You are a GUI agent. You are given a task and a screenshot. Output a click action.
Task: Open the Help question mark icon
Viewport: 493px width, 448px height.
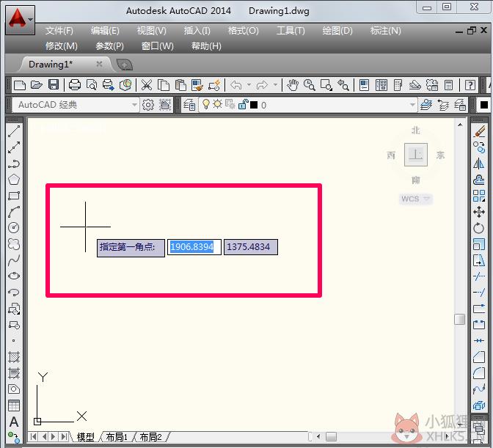pos(470,85)
